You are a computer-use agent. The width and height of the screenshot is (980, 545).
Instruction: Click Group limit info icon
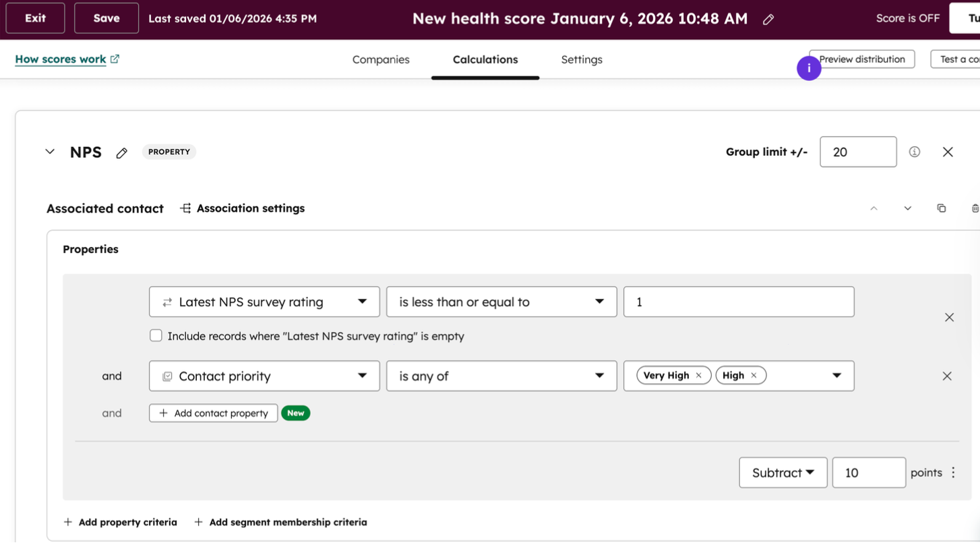(x=915, y=152)
